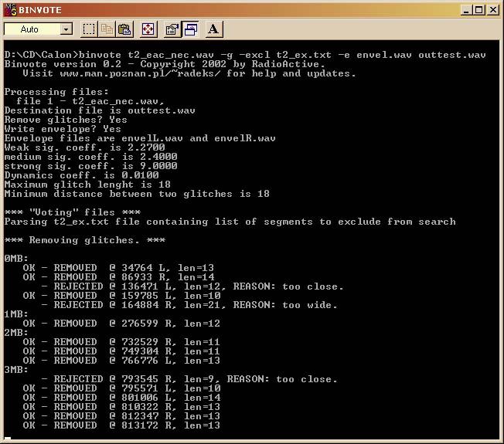Click 'medium sig. coeff. is 2.4000' line
The height and width of the screenshot is (444, 504).
pyautogui.click(x=90, y=157)
